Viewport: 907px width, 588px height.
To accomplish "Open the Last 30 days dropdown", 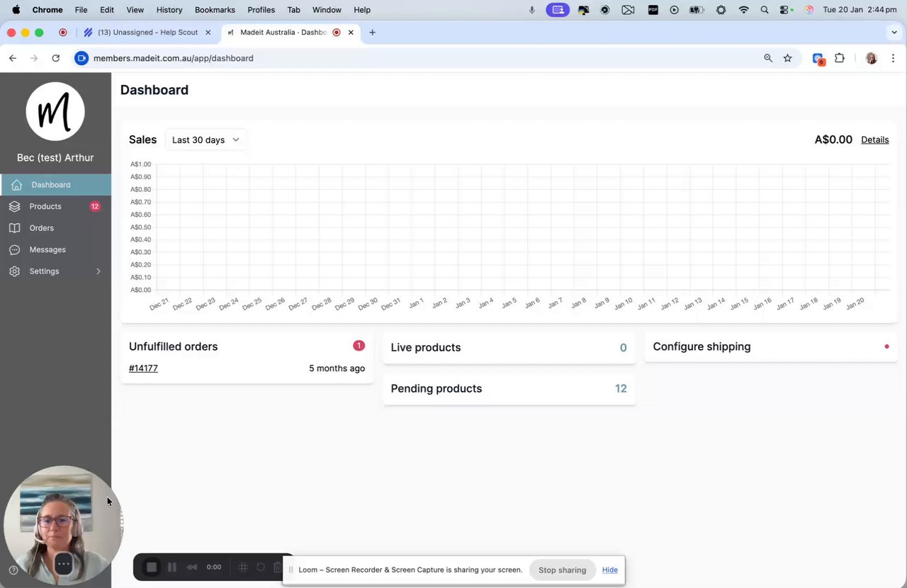I will tap(205, 140).
